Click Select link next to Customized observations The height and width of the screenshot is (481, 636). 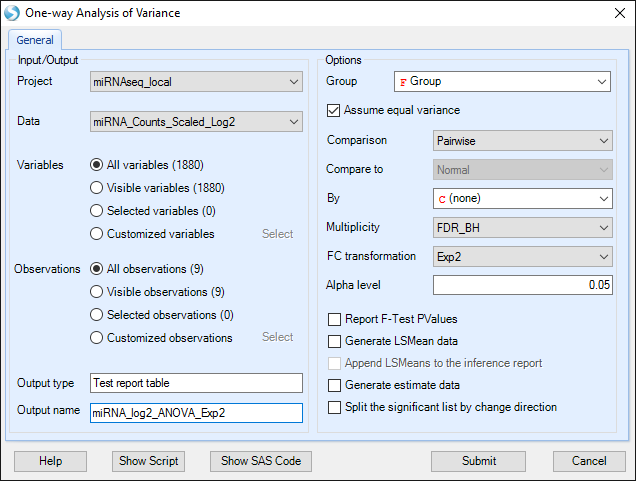point(277,337)
